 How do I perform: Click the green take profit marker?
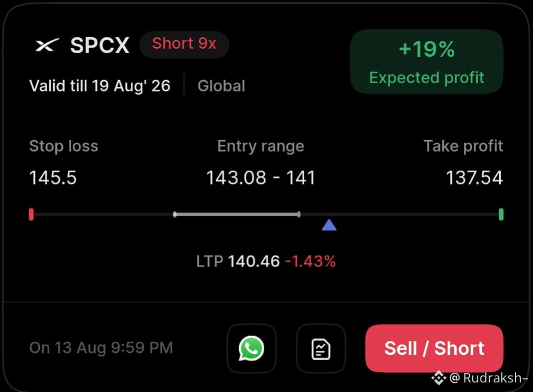point(501,215)
